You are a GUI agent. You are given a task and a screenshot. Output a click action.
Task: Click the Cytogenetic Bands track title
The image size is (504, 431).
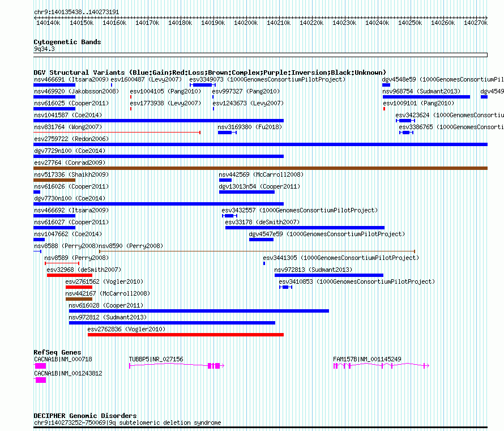[x=67, y=42]
